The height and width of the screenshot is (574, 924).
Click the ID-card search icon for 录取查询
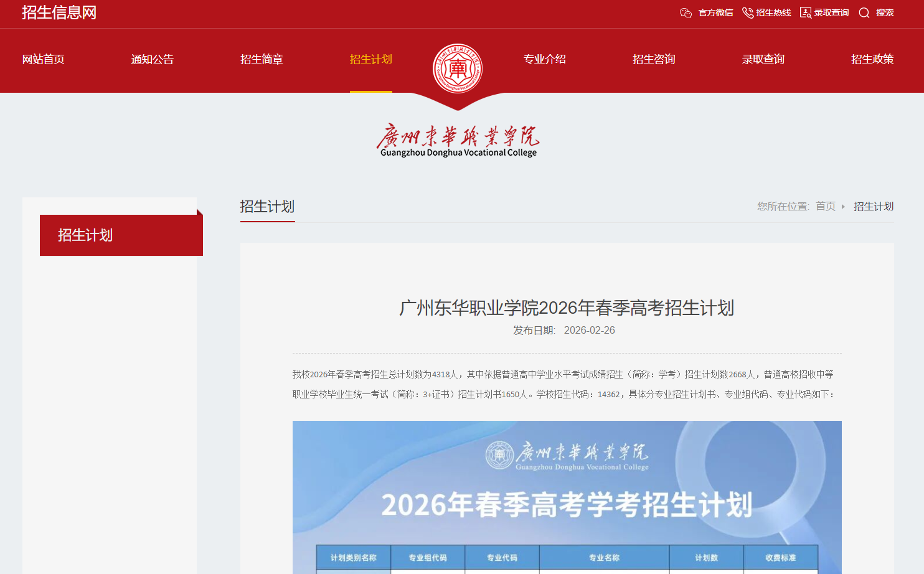click(805, 12)
